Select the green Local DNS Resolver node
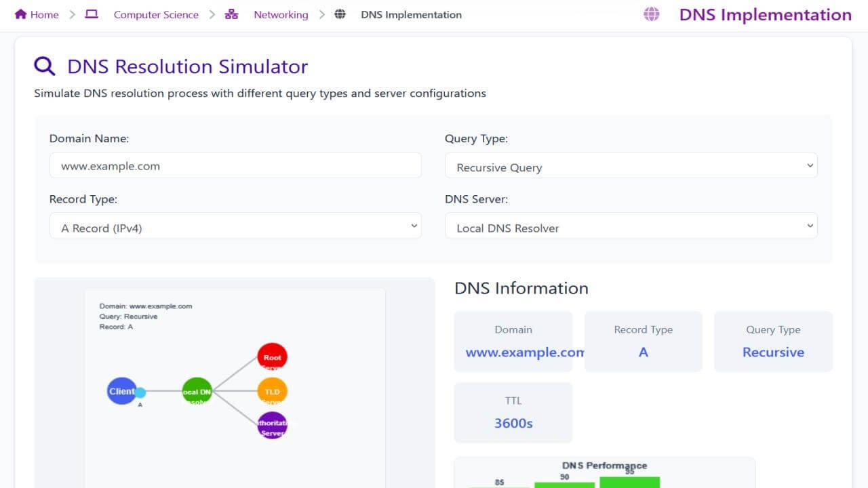868x488 pixels. click(197, 391)
